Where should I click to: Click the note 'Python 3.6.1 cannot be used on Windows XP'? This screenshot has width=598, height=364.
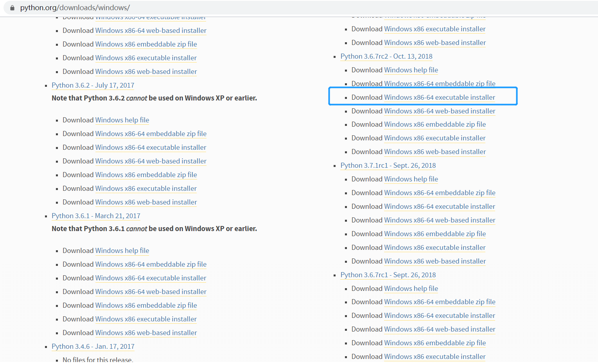coord(154,229)
